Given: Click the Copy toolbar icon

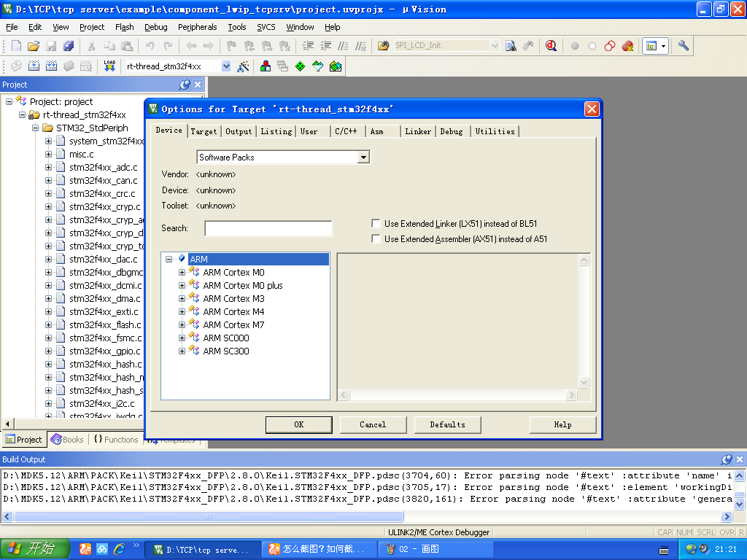Looking at the screenshot, I should pos(109,46).
